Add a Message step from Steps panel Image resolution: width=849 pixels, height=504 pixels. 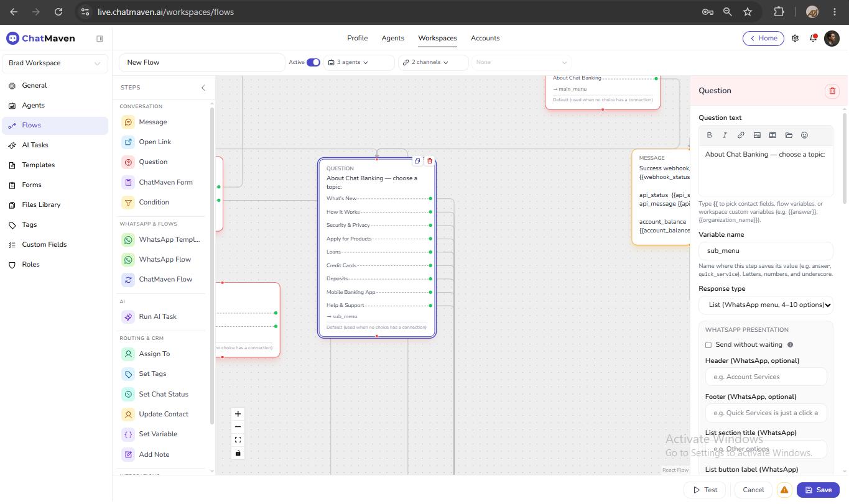click(x=163, y=122)
